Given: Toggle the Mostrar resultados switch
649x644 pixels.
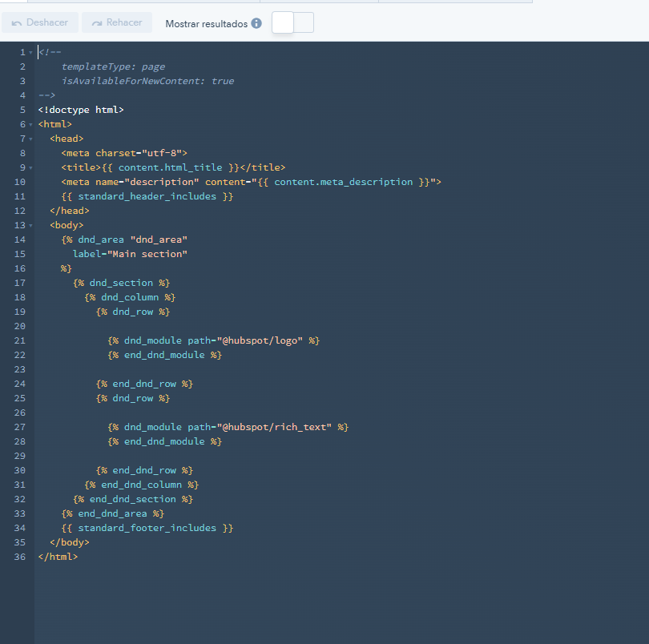Looking at the screenshot, I should point(292,22).
